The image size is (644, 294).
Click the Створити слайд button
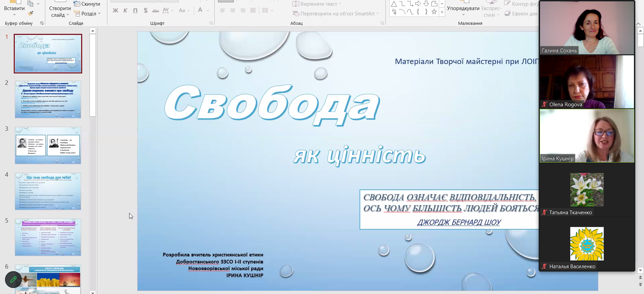[x=60, y=11]
